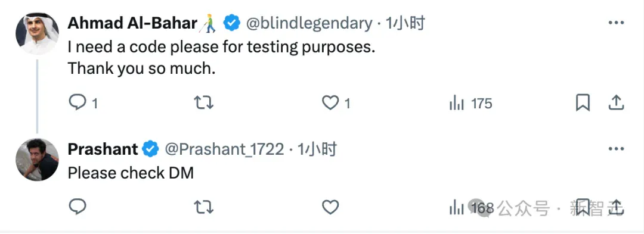Viewport: 644px width, 234px height.
Task: Like Prashant's tweet
Action: 330,207
